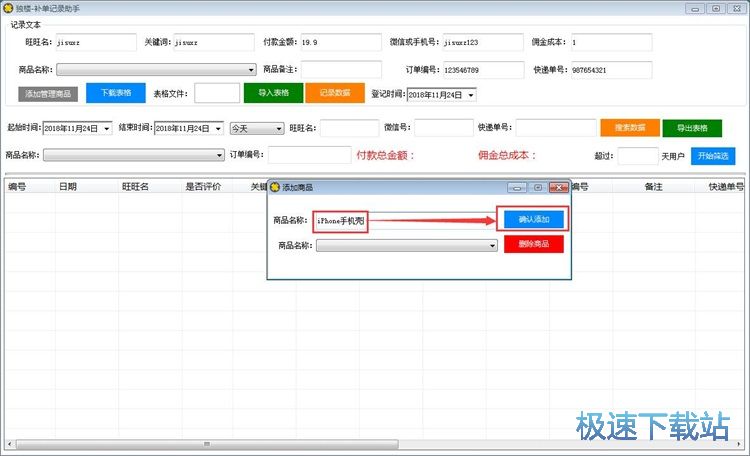Viewport: 750px width, 456px height.
Task: Click the 微信或手机号 input field
Action: [483, 42]
